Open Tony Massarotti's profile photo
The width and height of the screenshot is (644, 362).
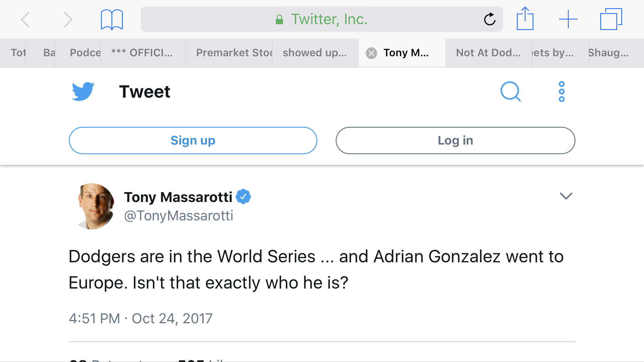95,206
